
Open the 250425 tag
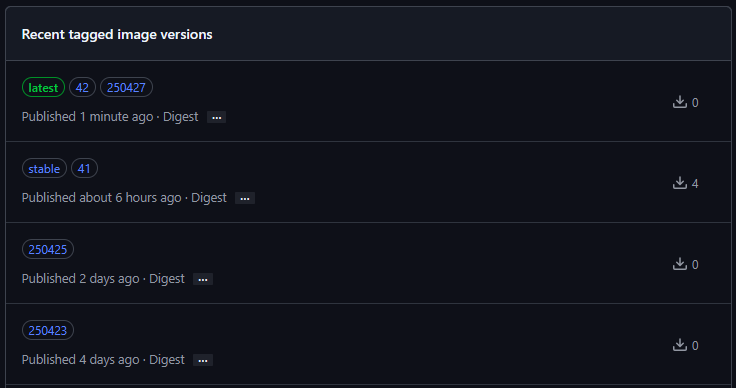coord(48,250)
